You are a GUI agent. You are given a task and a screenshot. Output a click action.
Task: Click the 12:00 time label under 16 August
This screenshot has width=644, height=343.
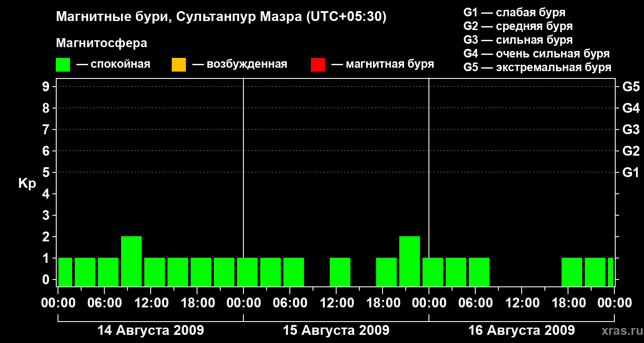coord(521,303)
